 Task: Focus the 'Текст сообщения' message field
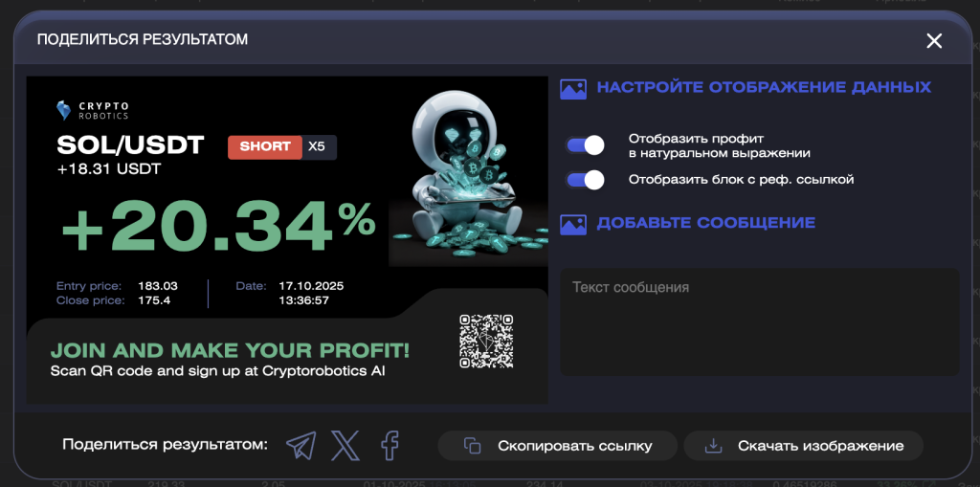coord(759,321)
